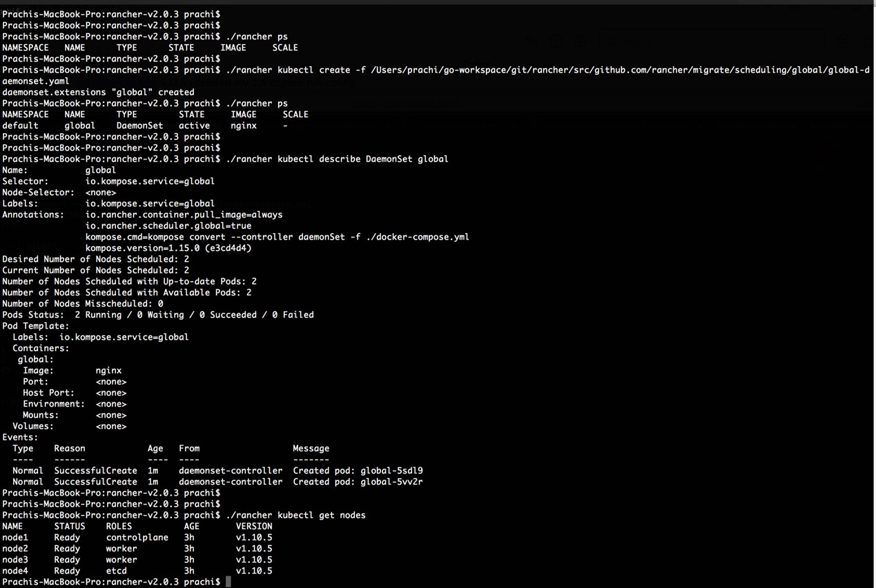
Task: Click the active state in ps output
Action: point(194,126)
